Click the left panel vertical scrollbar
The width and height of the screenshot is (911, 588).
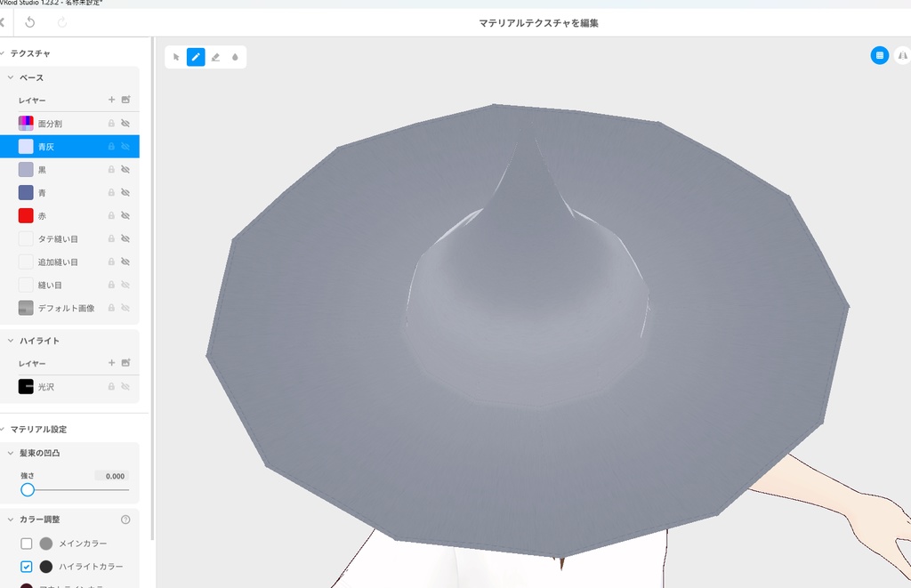[152, 288]
